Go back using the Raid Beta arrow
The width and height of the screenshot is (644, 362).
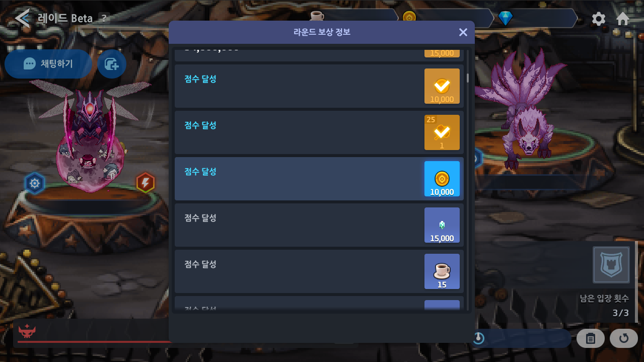pyautogui.click(x=22, y=19)
